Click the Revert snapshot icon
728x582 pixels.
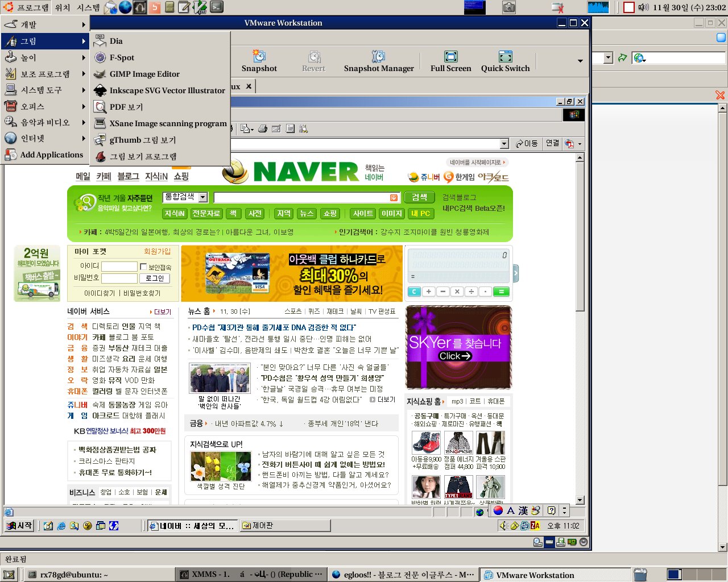313,61
